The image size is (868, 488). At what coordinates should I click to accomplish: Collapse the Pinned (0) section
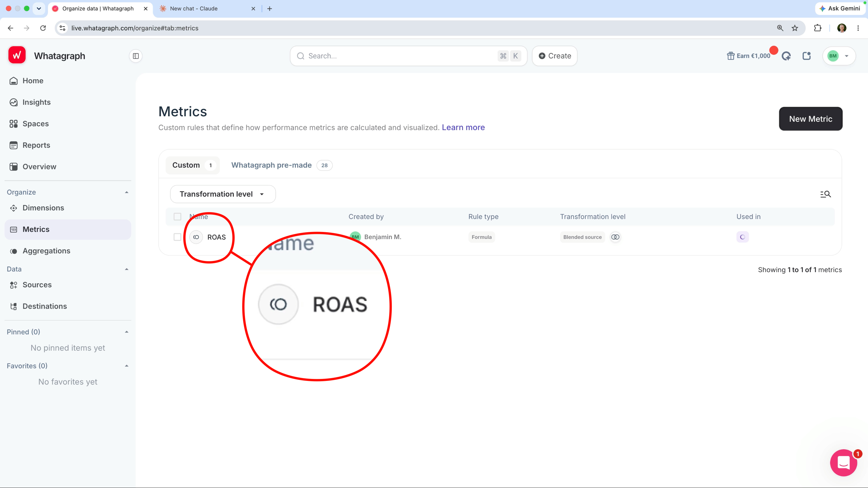point(127,332)
